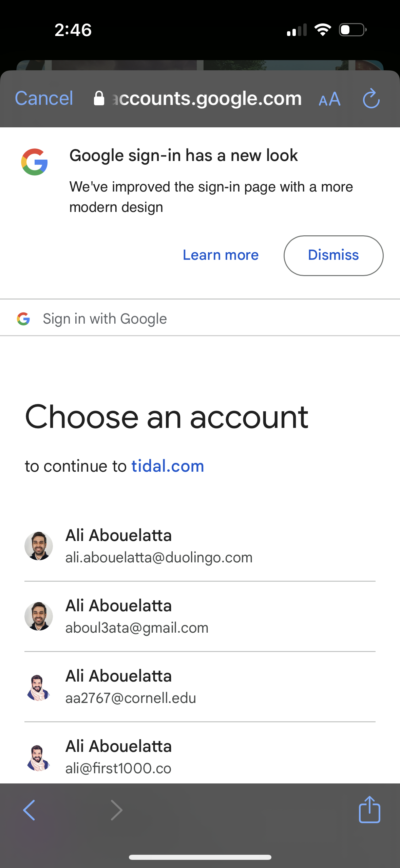Cancel the sign-in browser sheet
The image size is (400, 868).
point(44,99)
